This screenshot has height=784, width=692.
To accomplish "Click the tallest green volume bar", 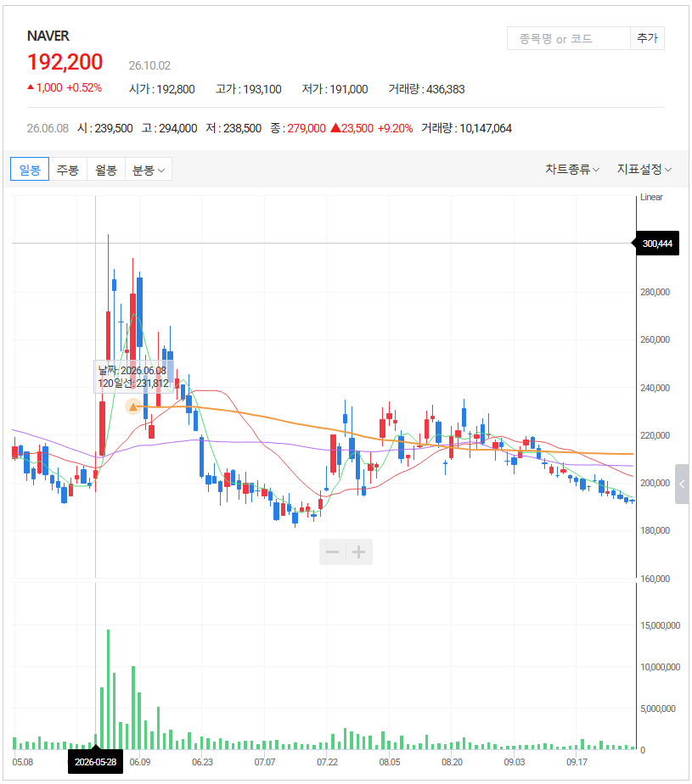I will click(108, 689).
